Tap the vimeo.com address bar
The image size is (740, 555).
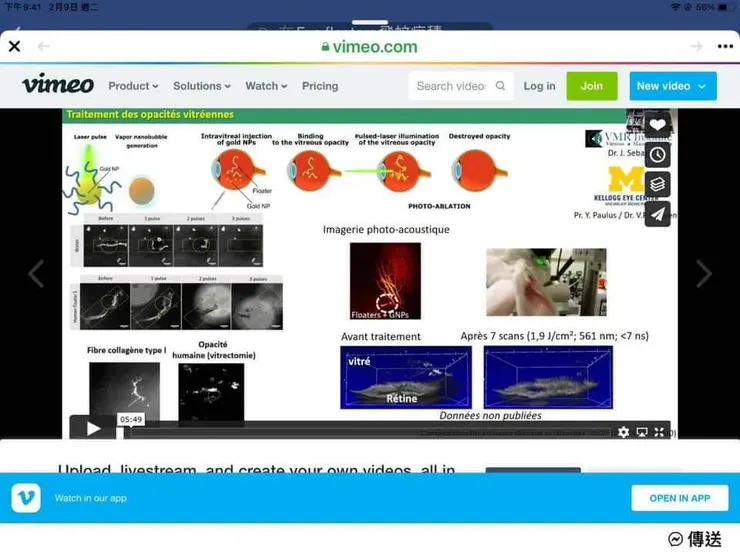(370, 47)
